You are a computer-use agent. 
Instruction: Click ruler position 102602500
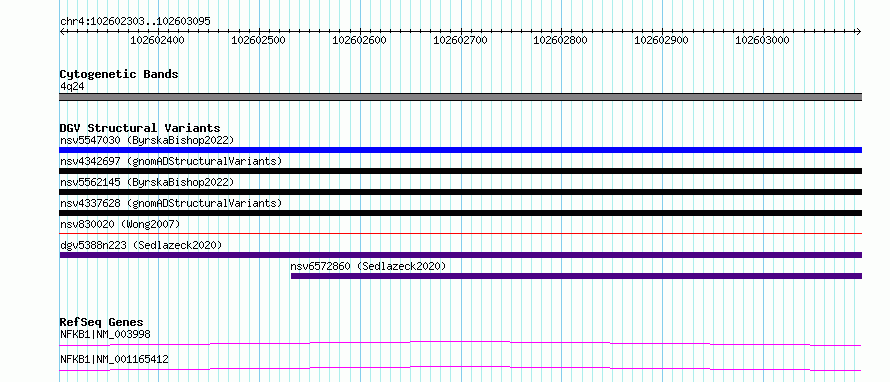pos(258,40)
